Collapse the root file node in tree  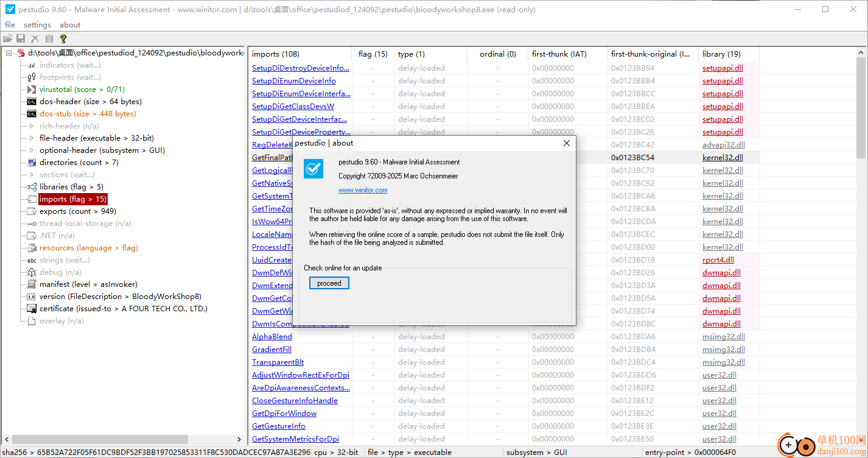(x=9, y=53)
